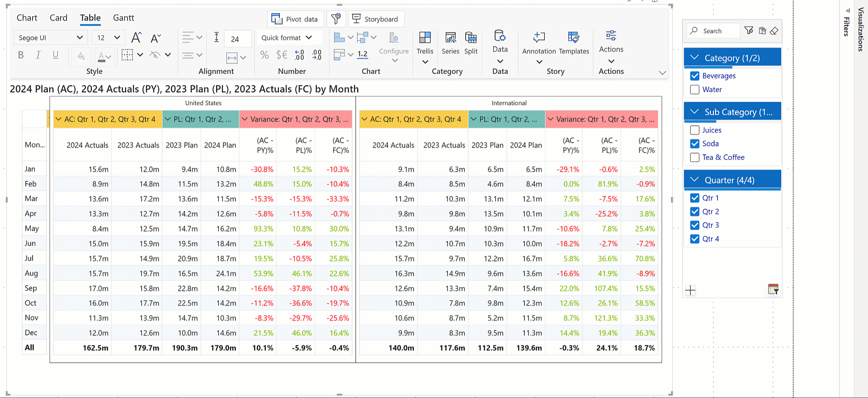Screen dimensions: 868x398
Task: Click the Search field in filter panel
Action: 719,31
